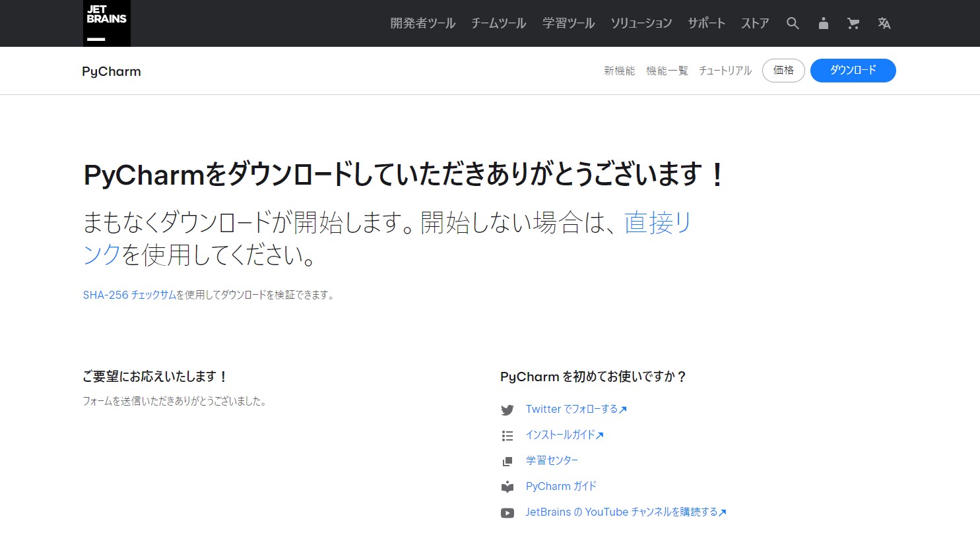Open the 学習センター link
The width and height of the screenshot is (980, 552).
click(x=552, y=461)
